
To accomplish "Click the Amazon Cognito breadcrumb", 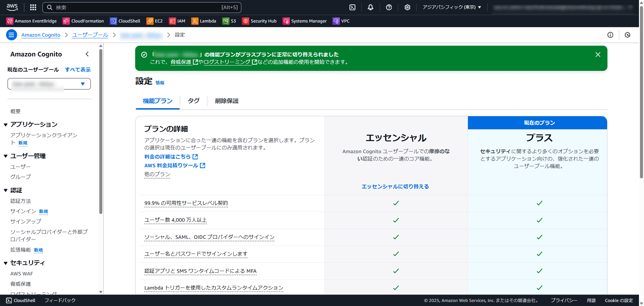I will coord(41,35).
